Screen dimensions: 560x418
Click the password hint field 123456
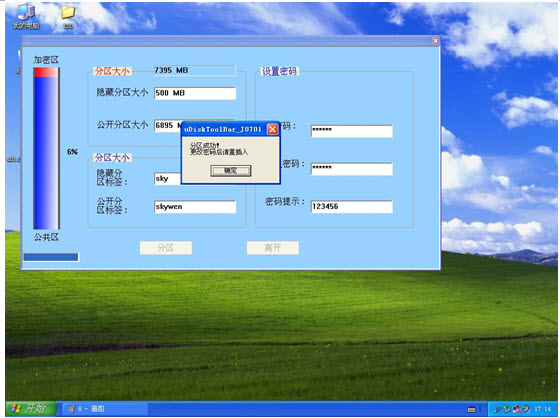click(x=352, y=207)
